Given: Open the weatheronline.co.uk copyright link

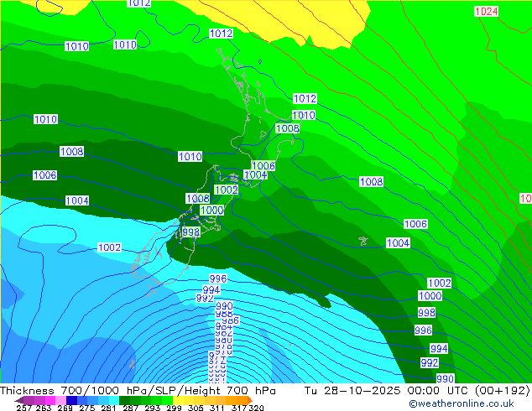Looking at the screenshot, I should pos(462,403).
